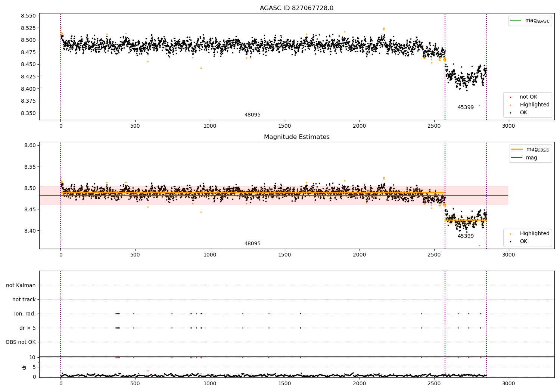This screenshot has height=392, width=560.
Task: Click x-axis tick '2500' under the Magnitude Estimates plot
Action: (434, 255)
